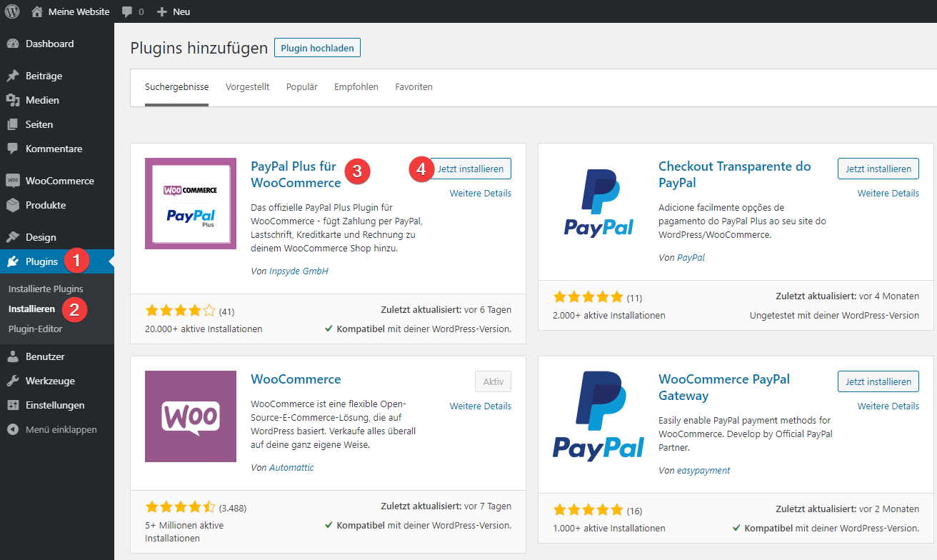The width and height of the screenshot is (937, 560).
Task: Open the italic PayPal author link
Action: [691, 257]
